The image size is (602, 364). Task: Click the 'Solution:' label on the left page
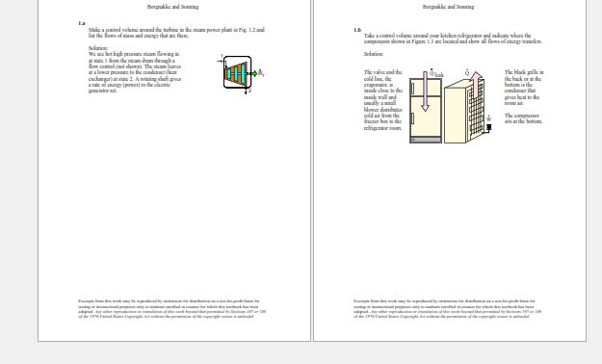click(x=98, y=48)
